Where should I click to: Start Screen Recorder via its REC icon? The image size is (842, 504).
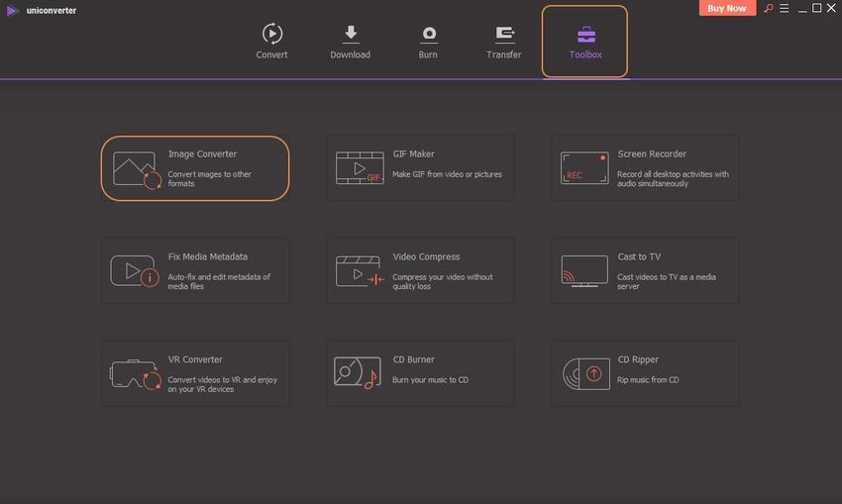point(583,167)
